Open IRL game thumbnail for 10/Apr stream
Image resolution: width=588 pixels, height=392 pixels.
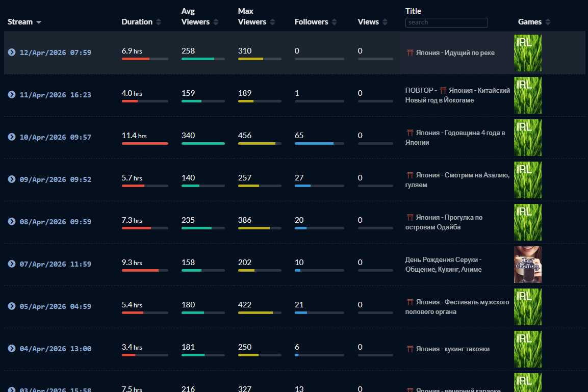pos(528,138)
